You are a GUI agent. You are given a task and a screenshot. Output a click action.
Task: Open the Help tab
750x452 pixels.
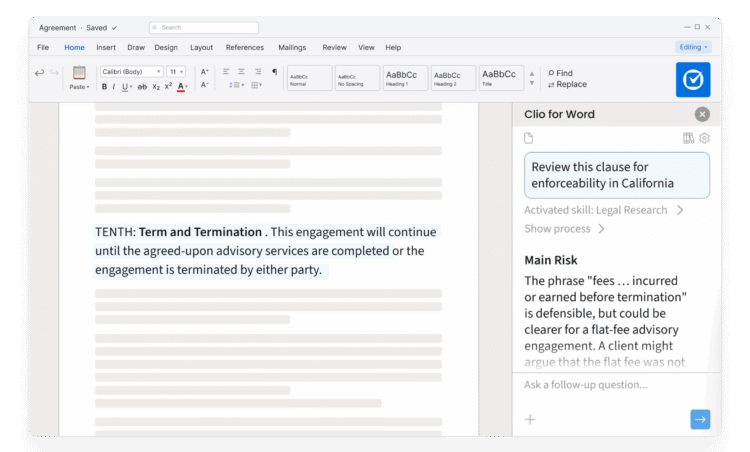coord(393,47)
